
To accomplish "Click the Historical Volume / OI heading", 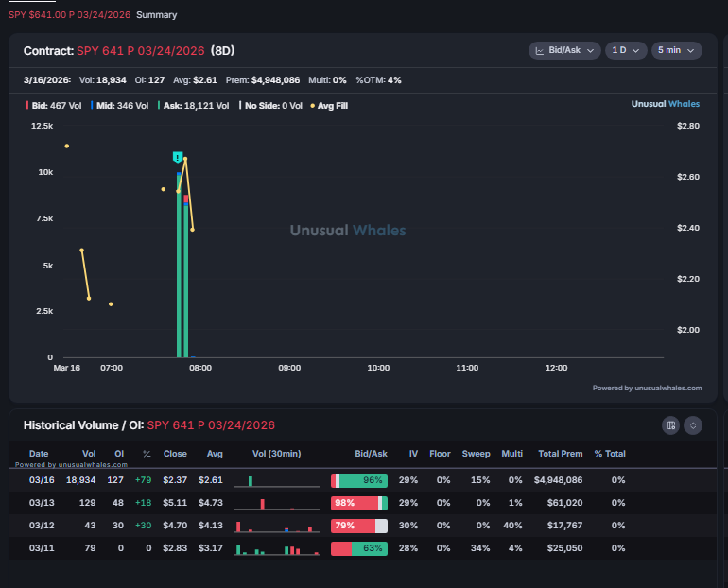I will coord(149,425).
